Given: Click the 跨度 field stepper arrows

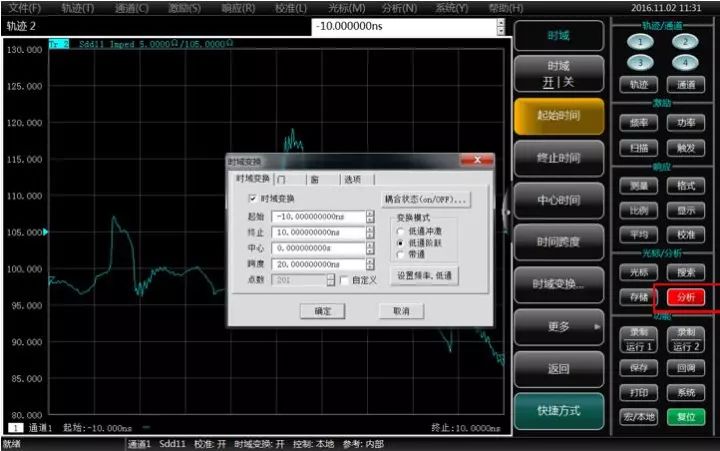Looking at the screenshot, I should click(x=370, y=264).
